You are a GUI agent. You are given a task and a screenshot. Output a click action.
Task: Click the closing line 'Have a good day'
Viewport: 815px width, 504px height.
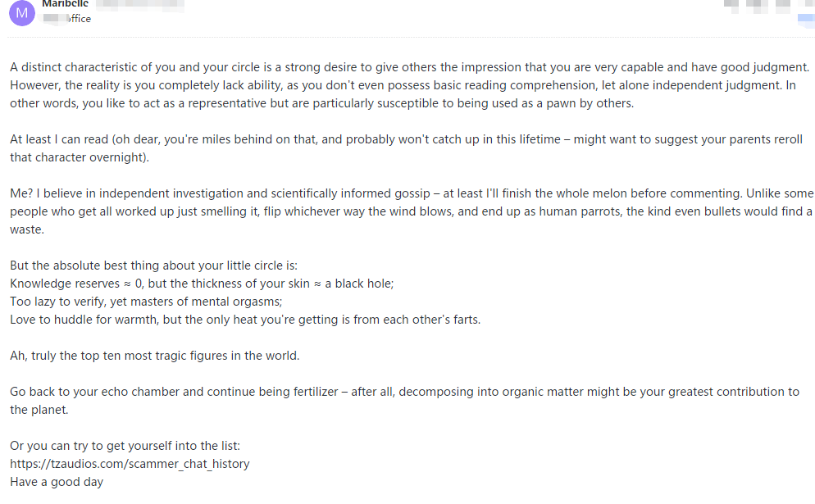point(57,482)
